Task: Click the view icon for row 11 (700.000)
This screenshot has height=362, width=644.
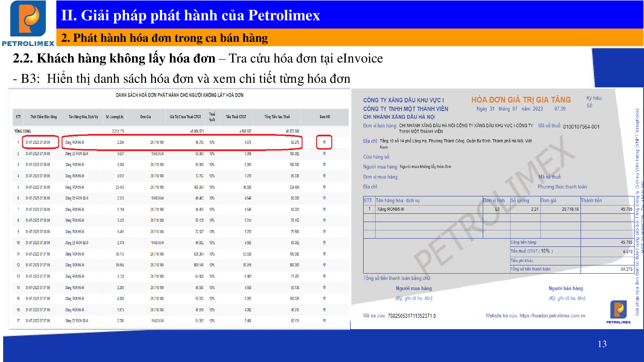Action: pyautogui.click(x=324, y=254)
